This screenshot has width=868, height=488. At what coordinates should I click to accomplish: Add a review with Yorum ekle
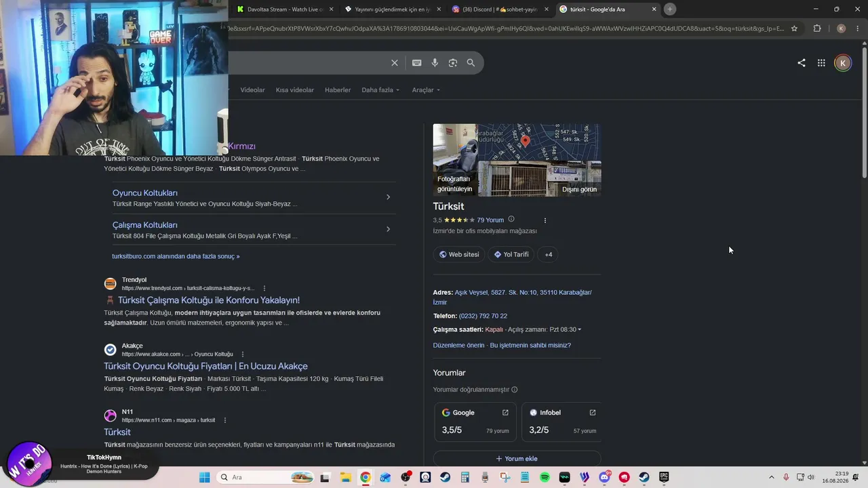click(x=517, y=459)
